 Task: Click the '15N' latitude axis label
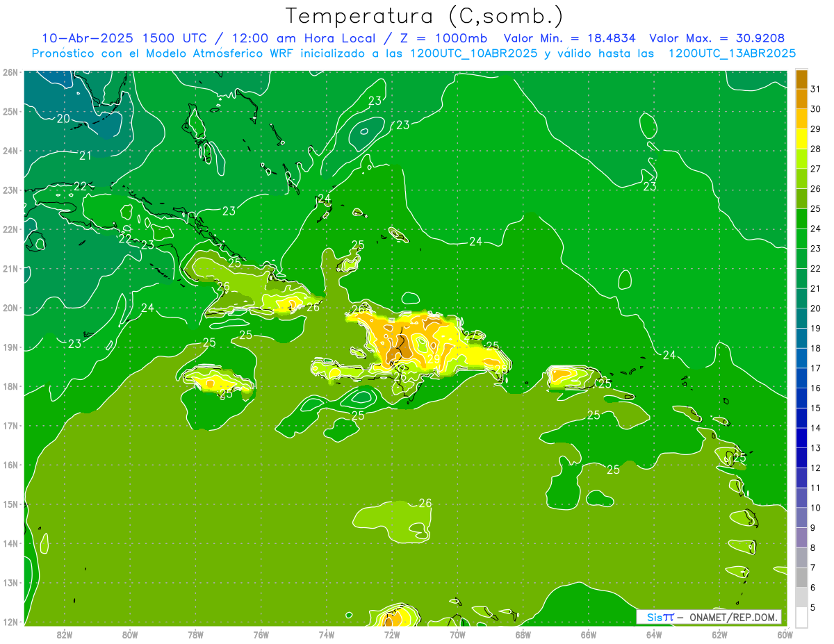(10, 504)
